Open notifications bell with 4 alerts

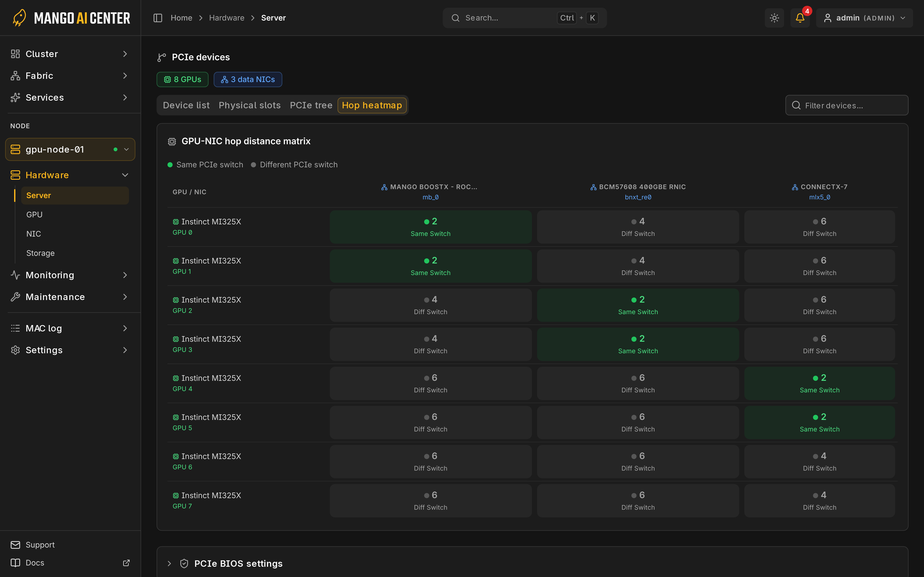tap(800, 18)
